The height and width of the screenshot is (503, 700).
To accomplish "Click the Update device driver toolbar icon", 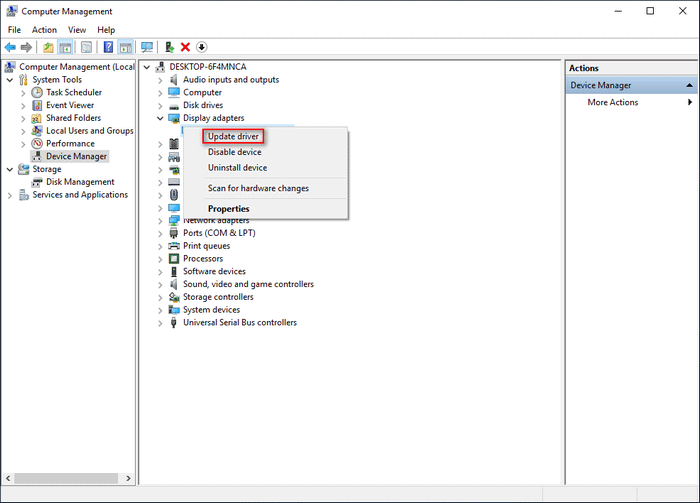I will (169, 47).
